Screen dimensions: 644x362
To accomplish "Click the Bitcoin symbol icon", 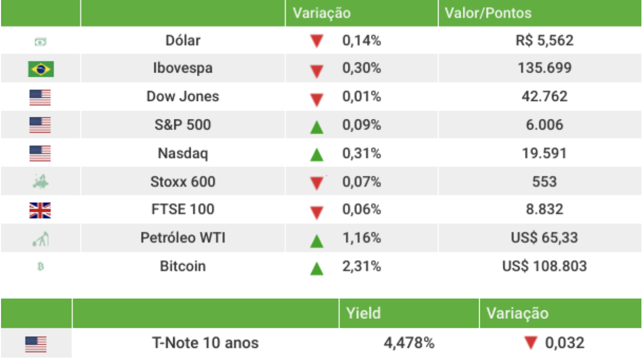I will tap(40, 267).
